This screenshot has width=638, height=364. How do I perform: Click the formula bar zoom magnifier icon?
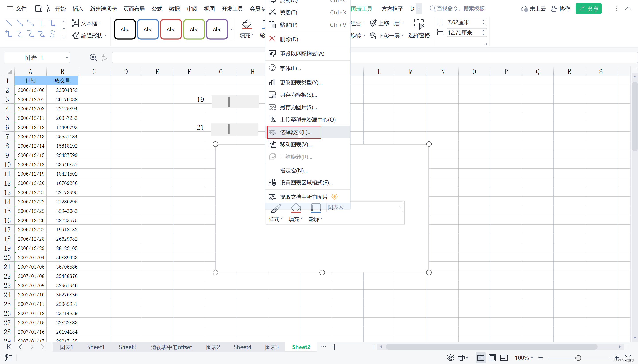pos(93,58)
